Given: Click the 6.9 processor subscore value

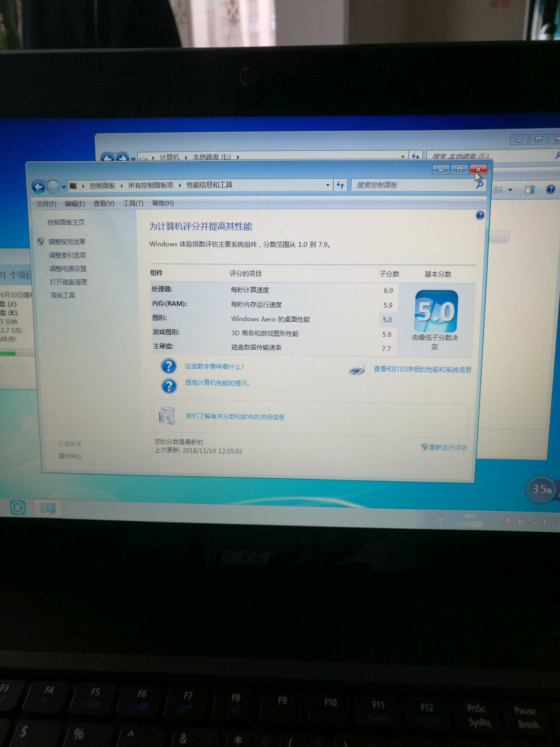Looking at the screenshot, I should click(x=388, y=291).
